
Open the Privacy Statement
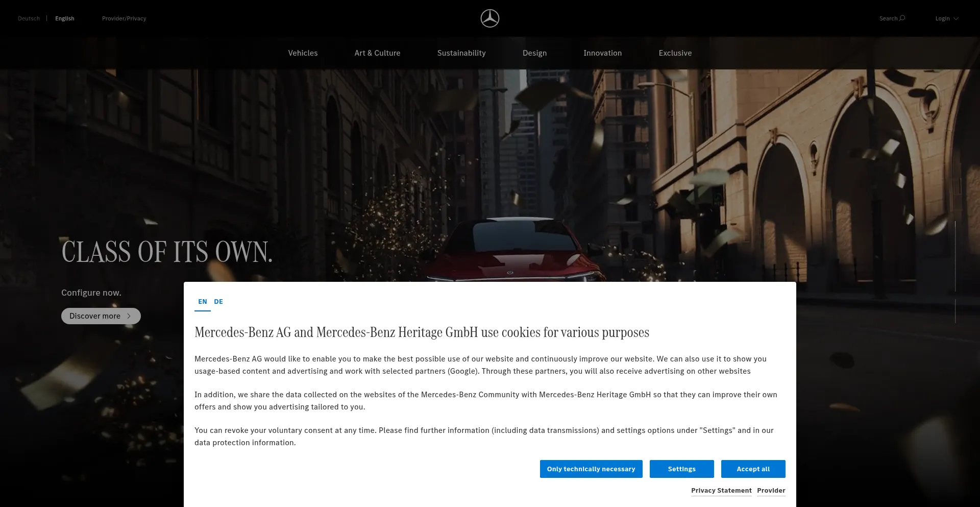721,490
